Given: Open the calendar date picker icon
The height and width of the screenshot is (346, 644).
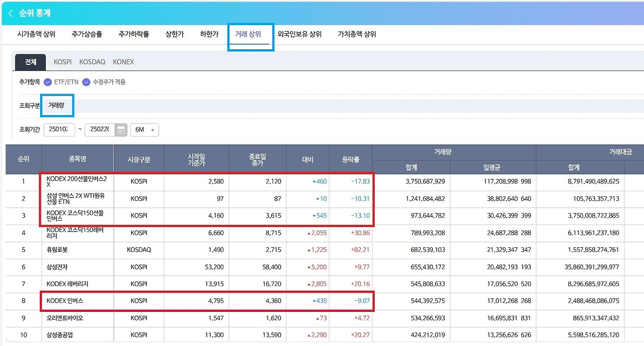Looking at the screenshot, I should coord(121,130).
